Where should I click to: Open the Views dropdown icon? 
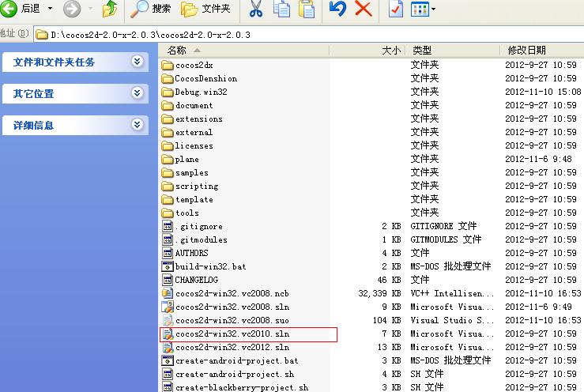click(423, 9)
